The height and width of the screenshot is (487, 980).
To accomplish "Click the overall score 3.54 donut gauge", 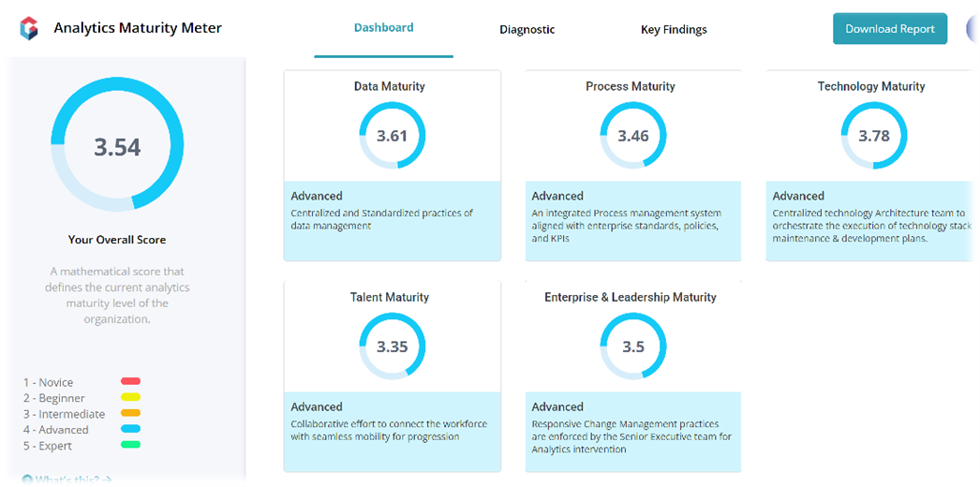I will 117,147.
